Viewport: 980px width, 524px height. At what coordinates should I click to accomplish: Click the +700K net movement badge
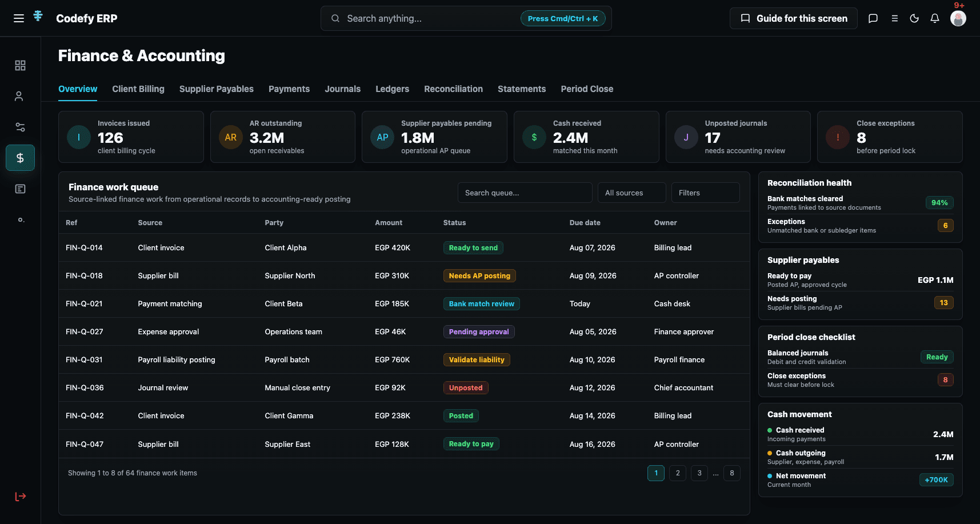point(936,480)
